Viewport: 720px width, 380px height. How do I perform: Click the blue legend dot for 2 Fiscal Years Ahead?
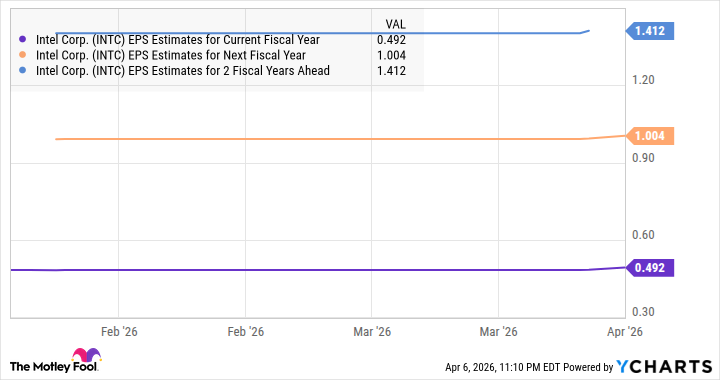(23, 71)
